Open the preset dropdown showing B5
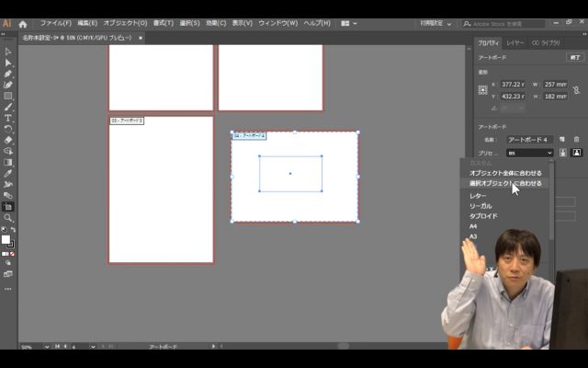The image size is (588, 368). [x=529, y=153]
